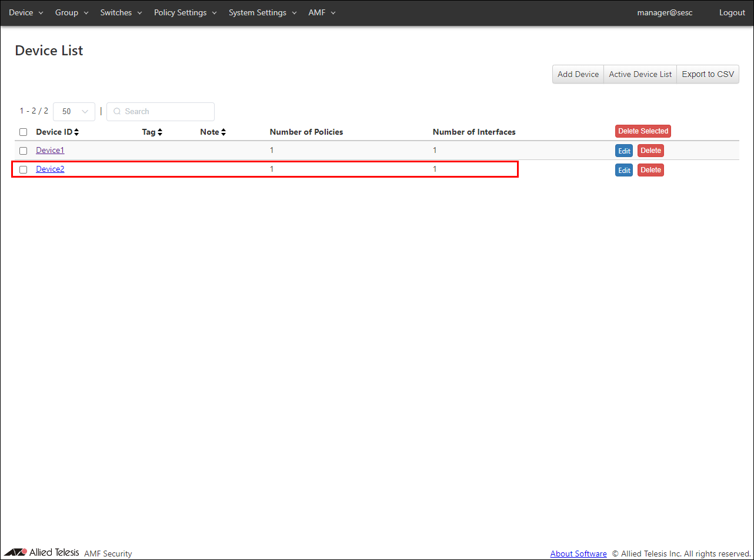Sort the list by Device ID column
Image resolution: width=754 pixels, height=560 pixels.
tap(57, 132)
